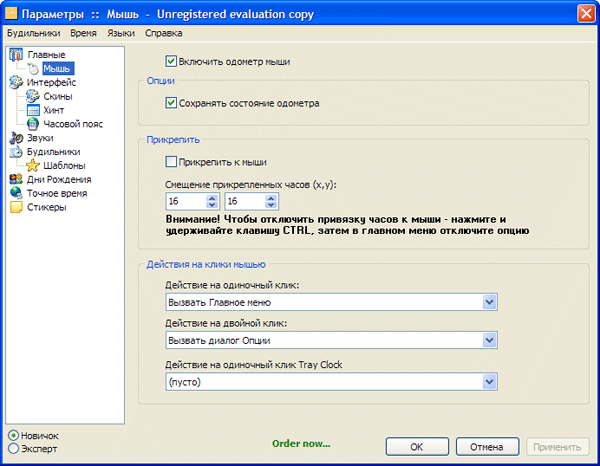Open Скины settings page
Screen dimensions: 600x466
[58, 96]
